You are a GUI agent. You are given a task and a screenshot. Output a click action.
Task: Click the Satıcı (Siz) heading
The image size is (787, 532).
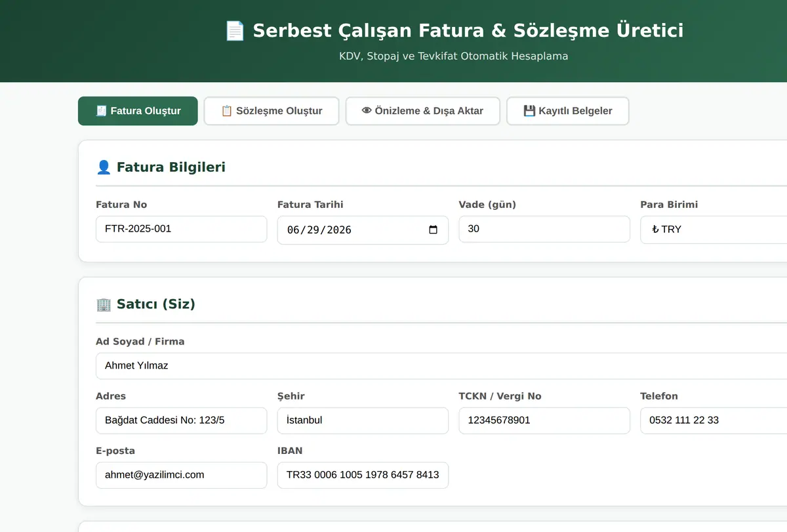[156, 304]
